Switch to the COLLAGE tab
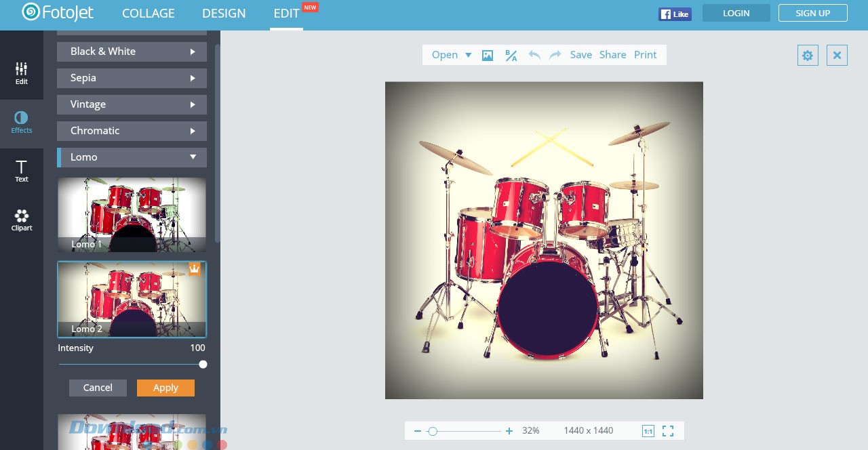Image resolution: width=868 pixels, height=450 pixels. click(148, 14)
